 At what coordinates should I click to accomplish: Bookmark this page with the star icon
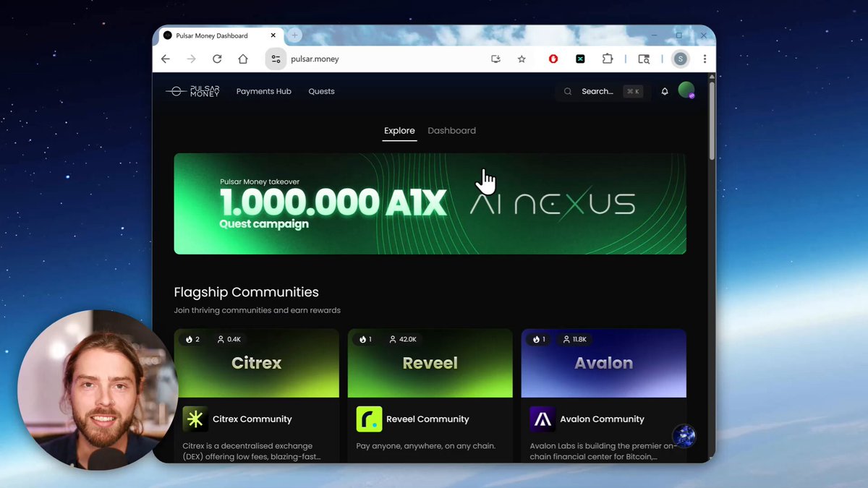[x=522, y=59]
